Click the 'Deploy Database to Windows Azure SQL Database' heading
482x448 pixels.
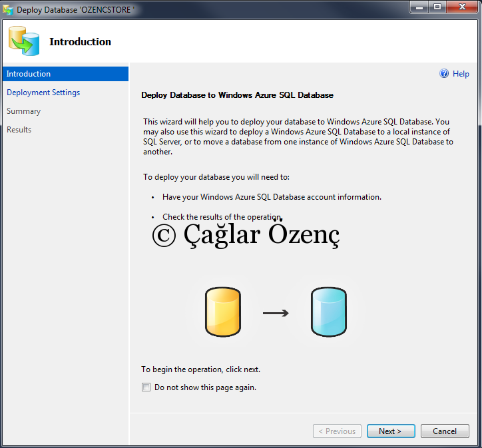coord(237,95)
